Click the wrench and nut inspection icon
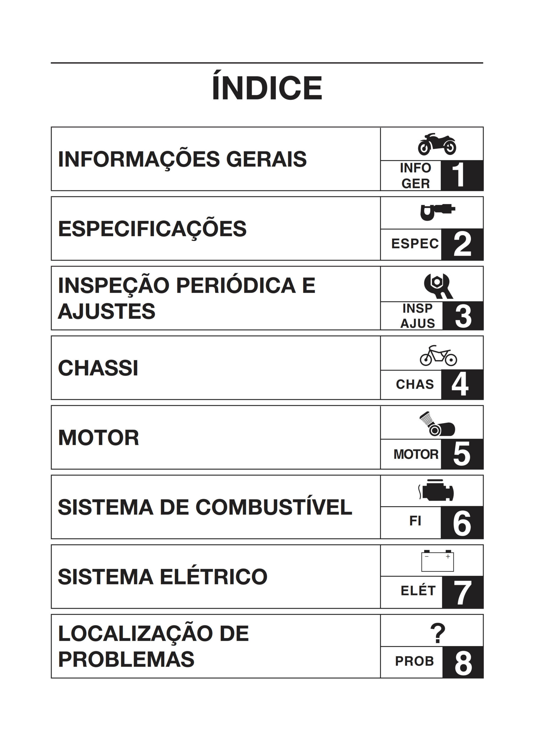This screenshot has width=534, height=756. (438, 286)
